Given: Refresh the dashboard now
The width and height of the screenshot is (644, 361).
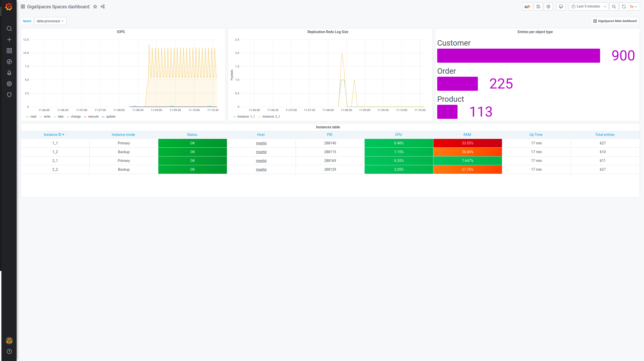Looking at the screenshot, I should click(624, 7).
